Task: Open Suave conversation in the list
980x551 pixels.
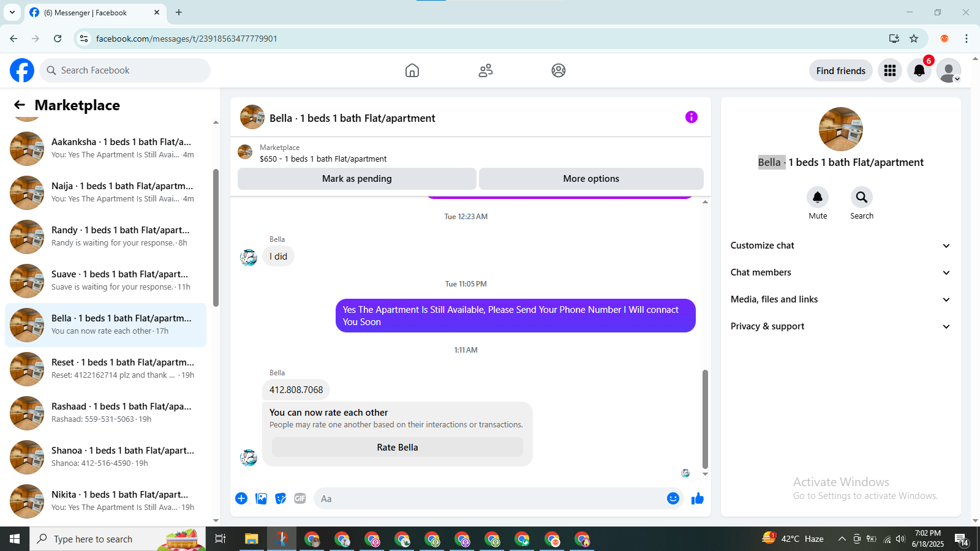Action: click(105, 281)
